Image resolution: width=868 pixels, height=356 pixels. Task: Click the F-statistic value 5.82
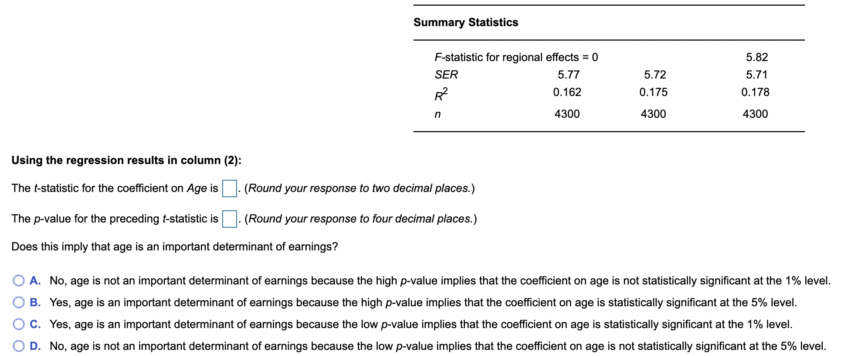click(x=757, y=57)
